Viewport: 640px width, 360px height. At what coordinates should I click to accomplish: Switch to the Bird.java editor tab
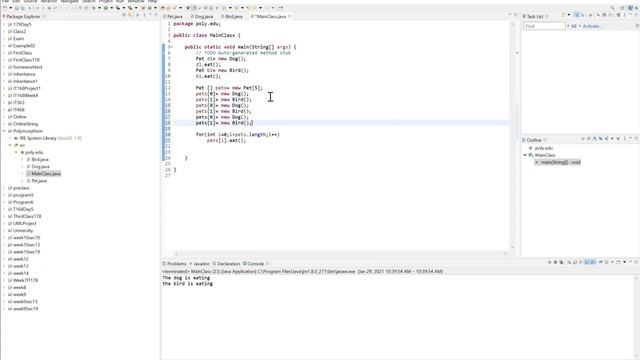click(233, 17)
